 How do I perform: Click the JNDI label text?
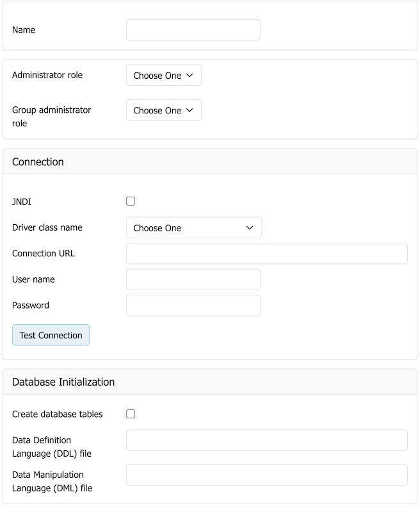coord(22,202)
